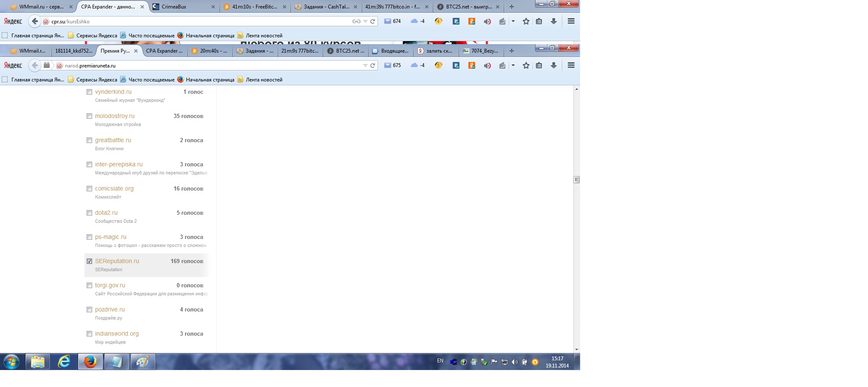Open address bar dropdown in cpr.su window

[365, 21]
